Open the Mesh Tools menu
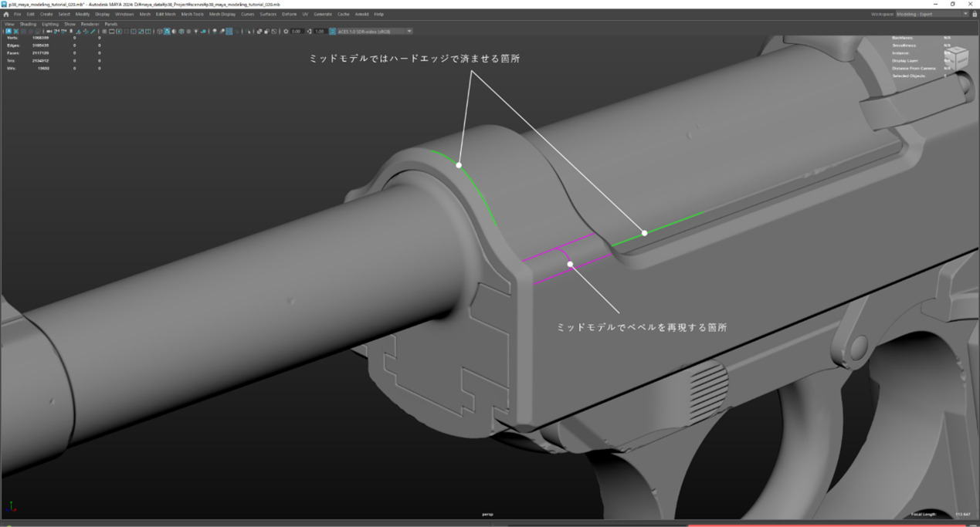Screen dimensions: 980x527 coord(192,14)
